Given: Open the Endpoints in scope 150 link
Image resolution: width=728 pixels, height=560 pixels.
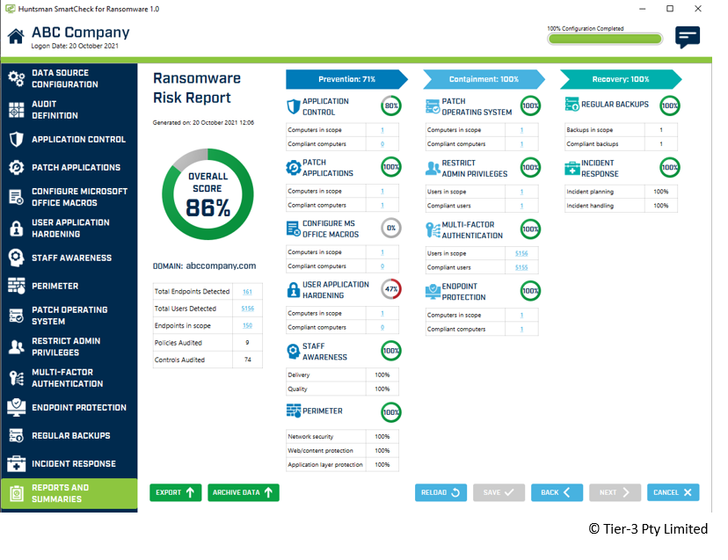Looking at the screenshot, I should click(247, 325).
